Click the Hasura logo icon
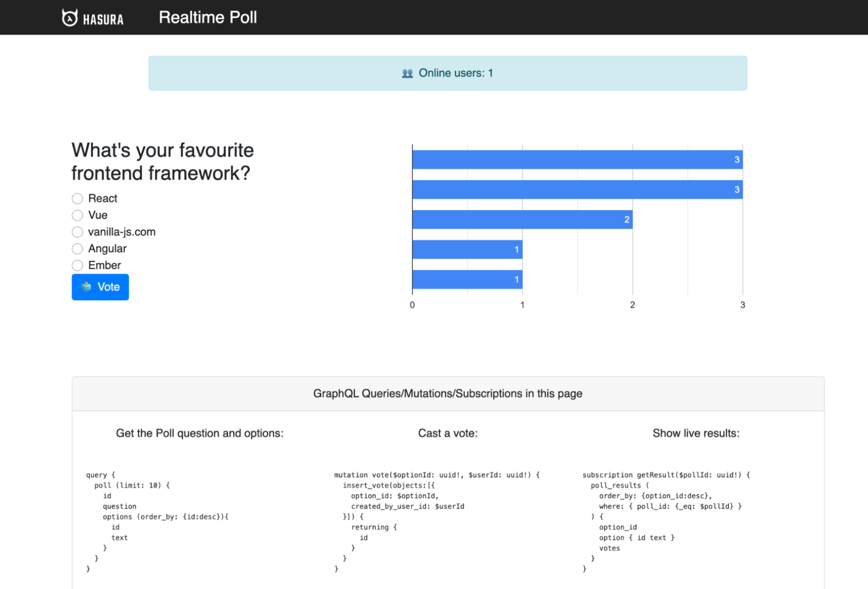Viewport: 868px width, 589px height. coord(70,17)
